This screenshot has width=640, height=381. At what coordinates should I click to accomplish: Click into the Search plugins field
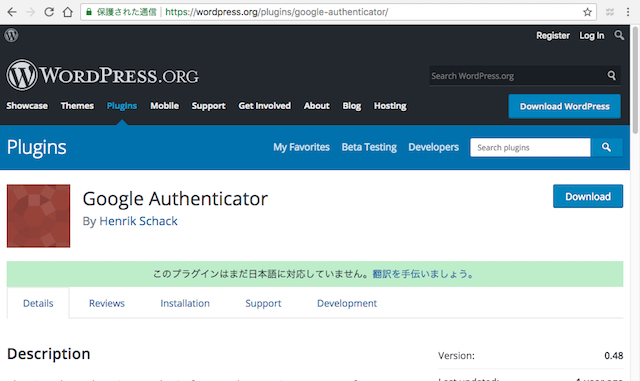point(530,147)
